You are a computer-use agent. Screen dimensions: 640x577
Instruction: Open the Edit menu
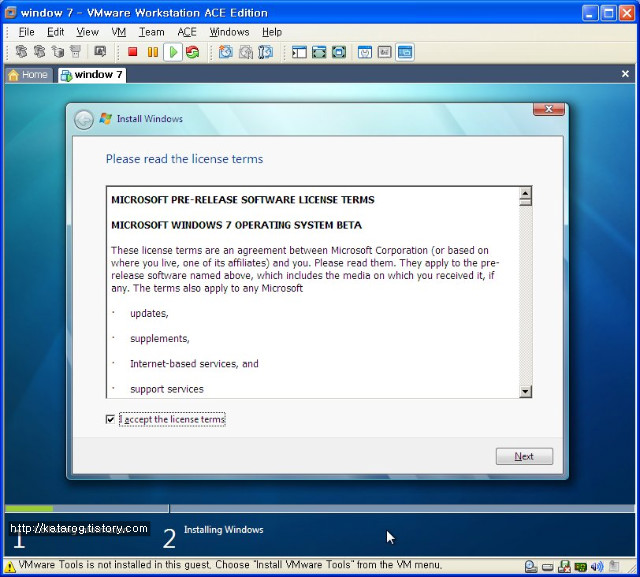[56, 32]
